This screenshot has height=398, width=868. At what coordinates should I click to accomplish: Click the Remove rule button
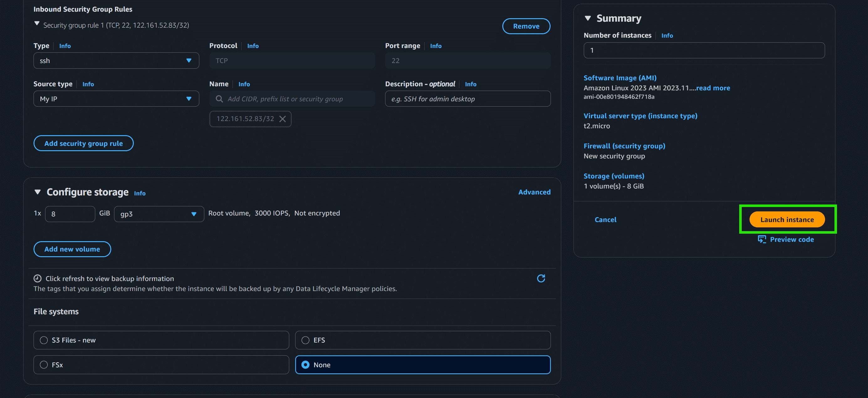[x=526, y=26]
